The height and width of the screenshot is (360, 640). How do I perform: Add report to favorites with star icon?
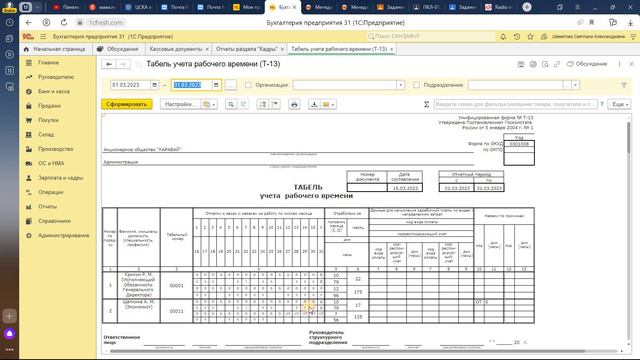tap(139, 64)
